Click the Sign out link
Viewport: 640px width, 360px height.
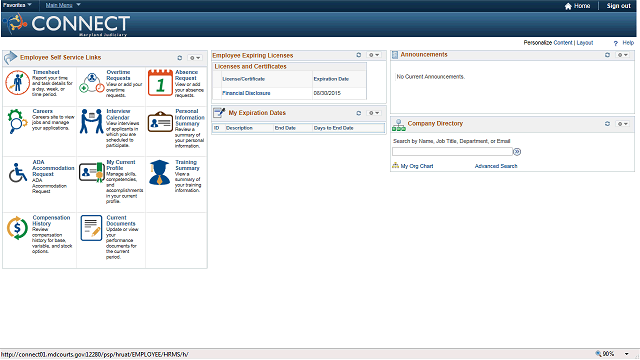618,6
